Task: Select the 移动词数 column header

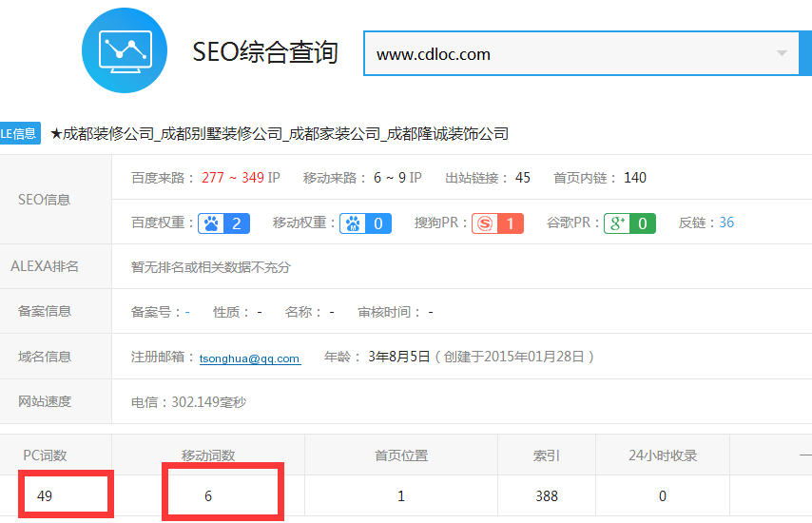Action: click(208, 455)
